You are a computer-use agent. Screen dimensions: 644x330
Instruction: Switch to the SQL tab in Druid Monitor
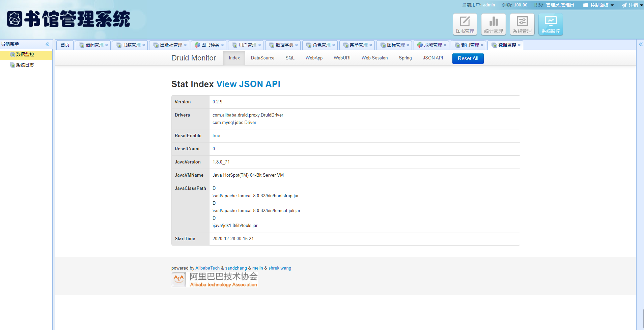[289, 58]
